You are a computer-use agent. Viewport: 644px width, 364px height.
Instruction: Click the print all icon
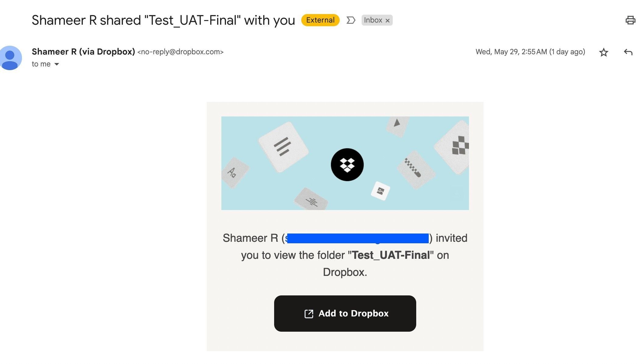[630, 20]
